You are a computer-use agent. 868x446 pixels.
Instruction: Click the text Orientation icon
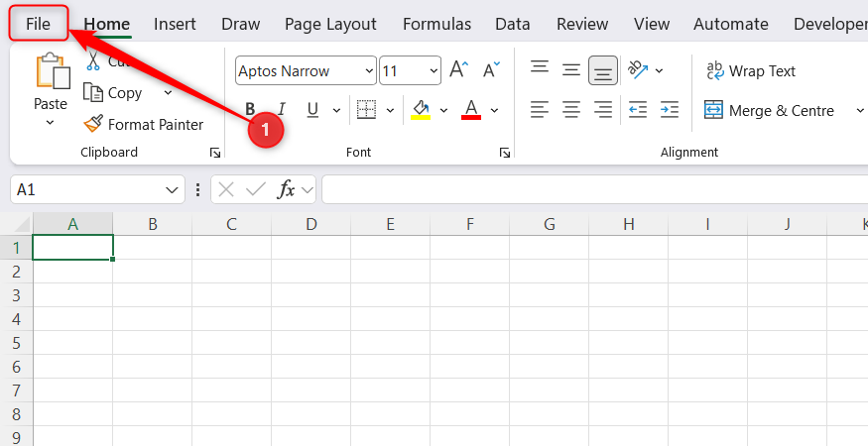pos(638,70)
